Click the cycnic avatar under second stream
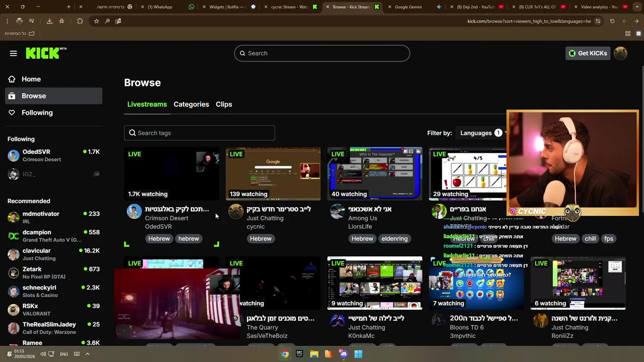 coord(235,212)
